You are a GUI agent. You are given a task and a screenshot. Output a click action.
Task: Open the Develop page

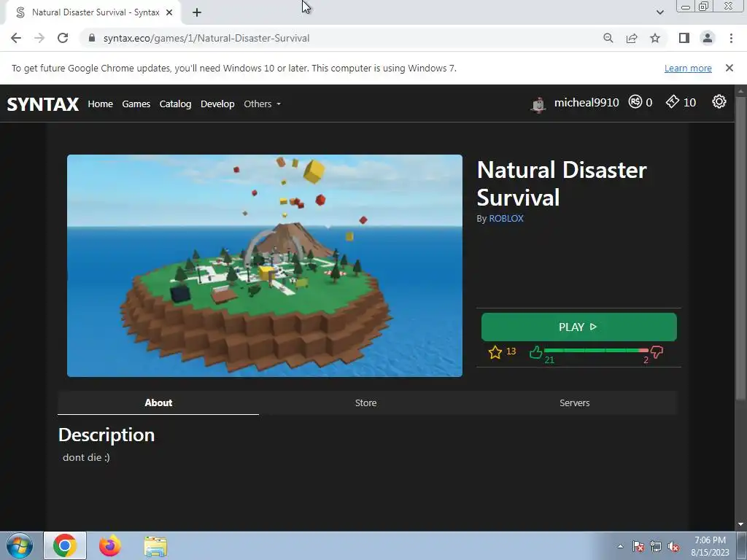tap(217, 104)
